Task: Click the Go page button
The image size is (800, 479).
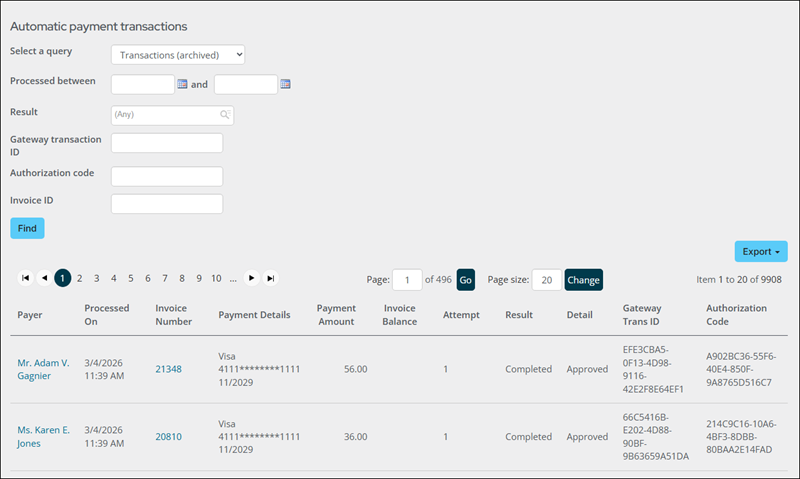Action: pyautogui.click(x=465, y=280)
